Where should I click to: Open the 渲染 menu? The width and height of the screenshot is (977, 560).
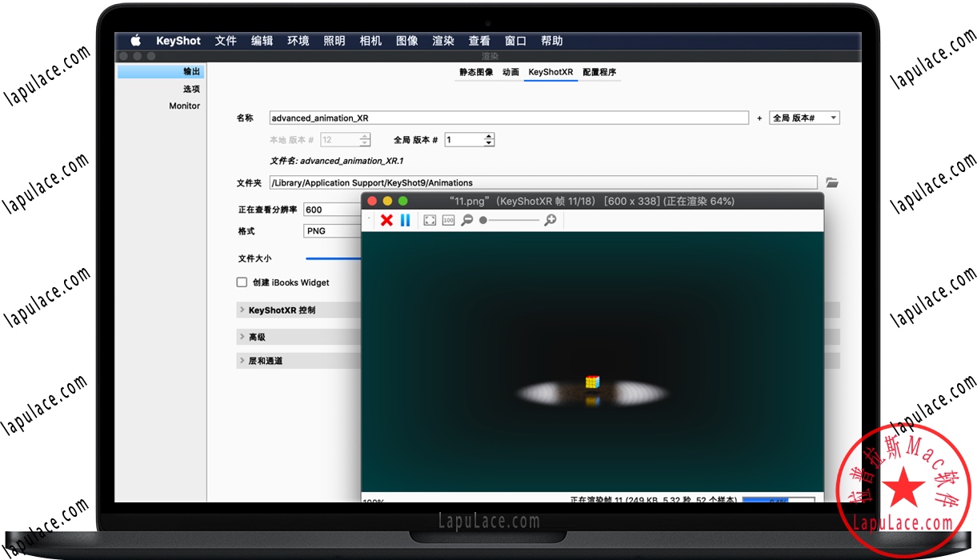pos(443,41)
